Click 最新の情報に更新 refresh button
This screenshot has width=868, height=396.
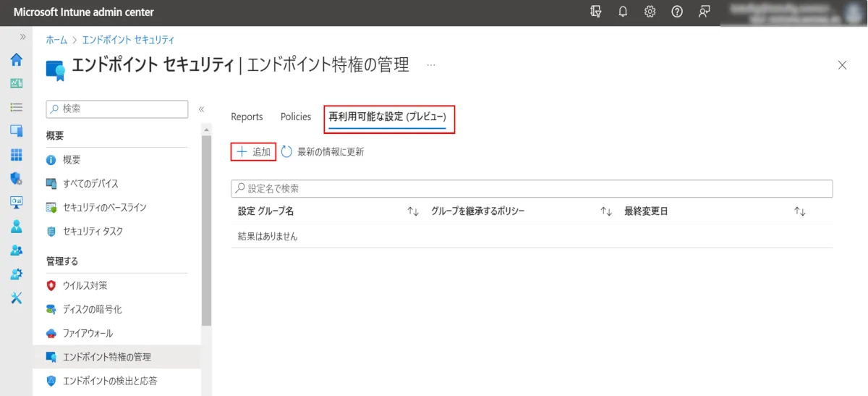pos(323,152)
